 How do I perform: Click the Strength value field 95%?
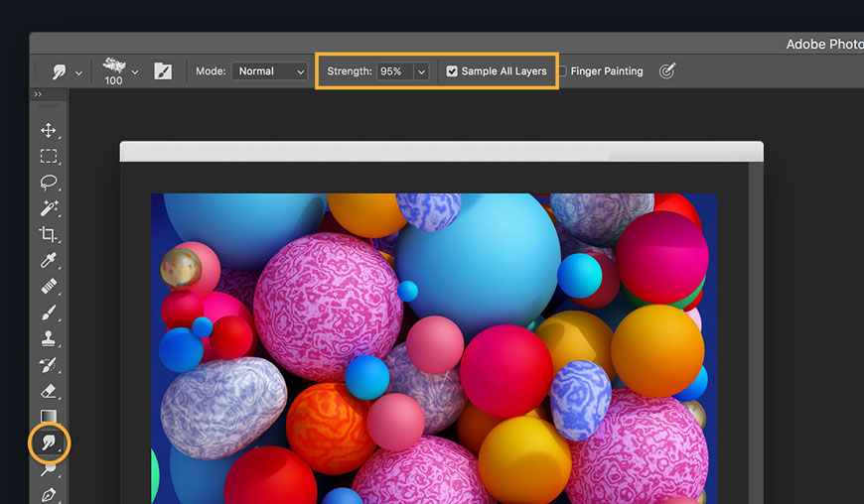click(x=394, y=71)
